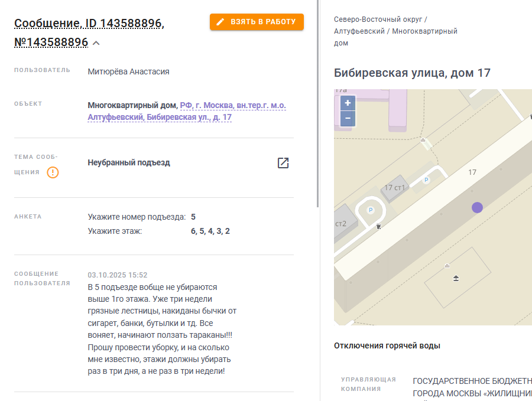
Task: Open message topic in external window icon
Action: pos(283,163)
